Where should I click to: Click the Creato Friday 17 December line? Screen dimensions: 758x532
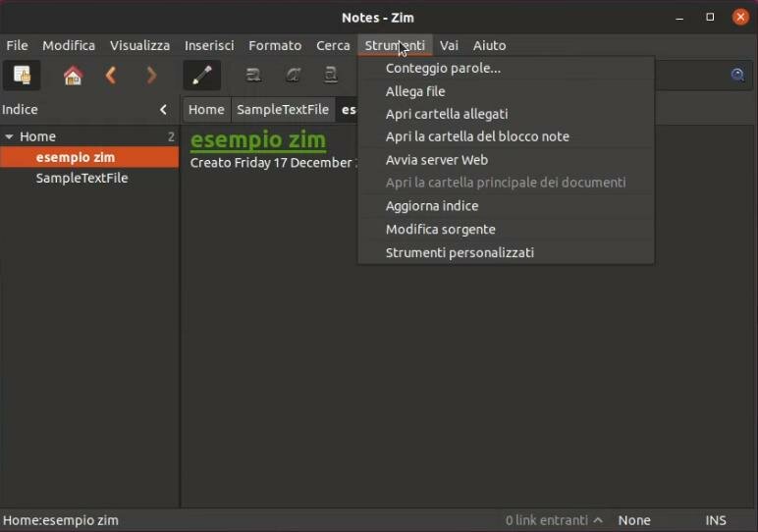273,163
